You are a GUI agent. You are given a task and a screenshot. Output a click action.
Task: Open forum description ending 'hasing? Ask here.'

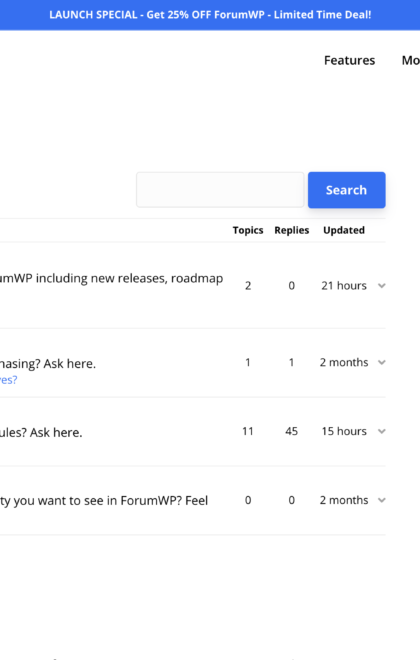click(48, 364)
